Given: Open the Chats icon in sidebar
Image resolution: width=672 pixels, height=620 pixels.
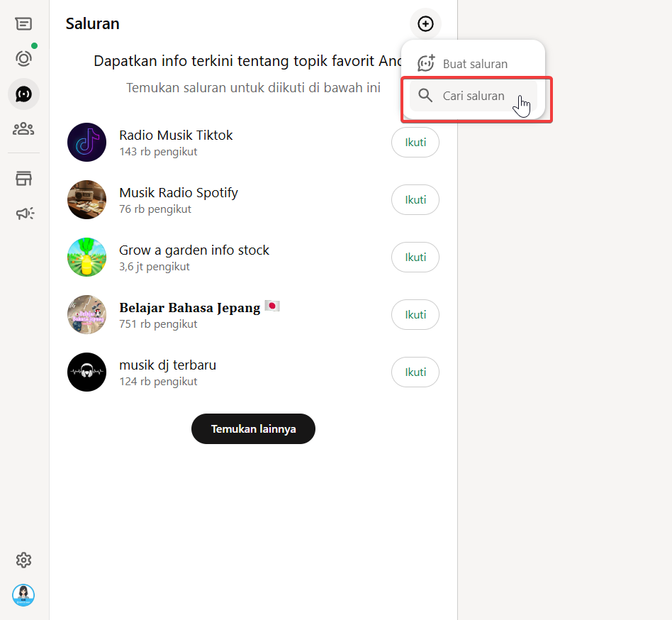Looking at the screenshot, I should tap(23, 24).
